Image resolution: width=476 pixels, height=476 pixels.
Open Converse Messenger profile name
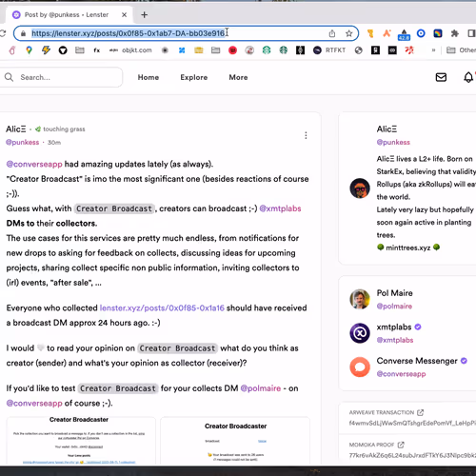click(417, 361)
